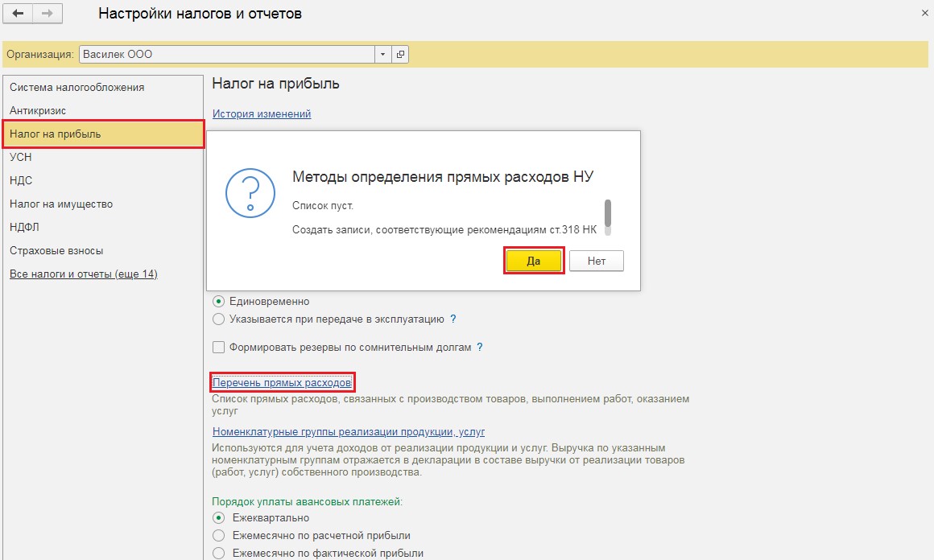Click the dialog message scrollbar

[x=608, y=214]
